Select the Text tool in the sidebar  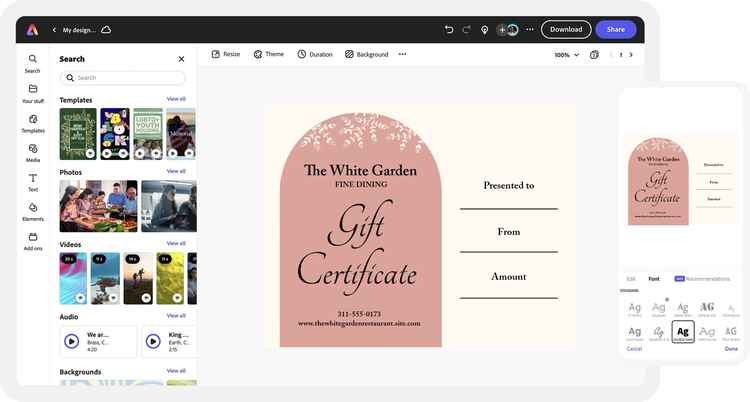[33, 182]
